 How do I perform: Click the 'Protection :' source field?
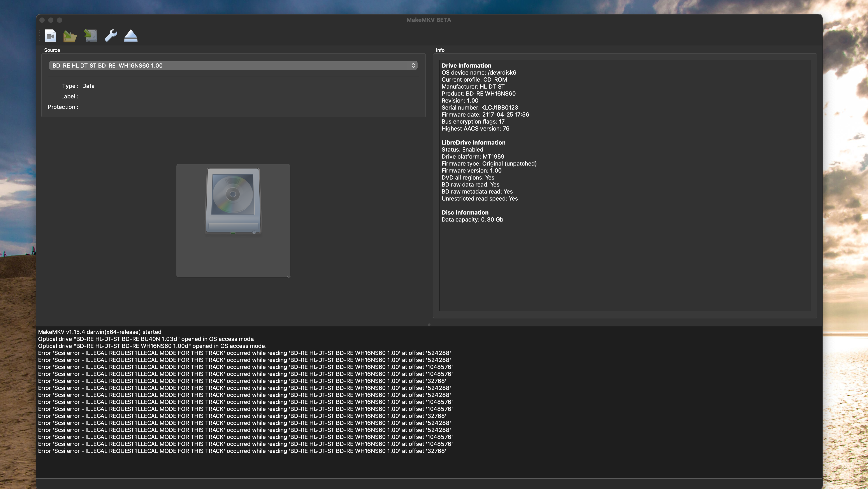[63, 107]
